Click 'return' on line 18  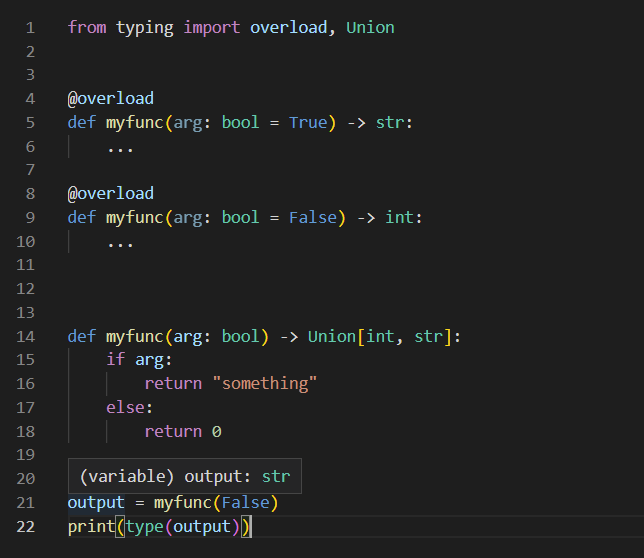click(x=173, y=432)
